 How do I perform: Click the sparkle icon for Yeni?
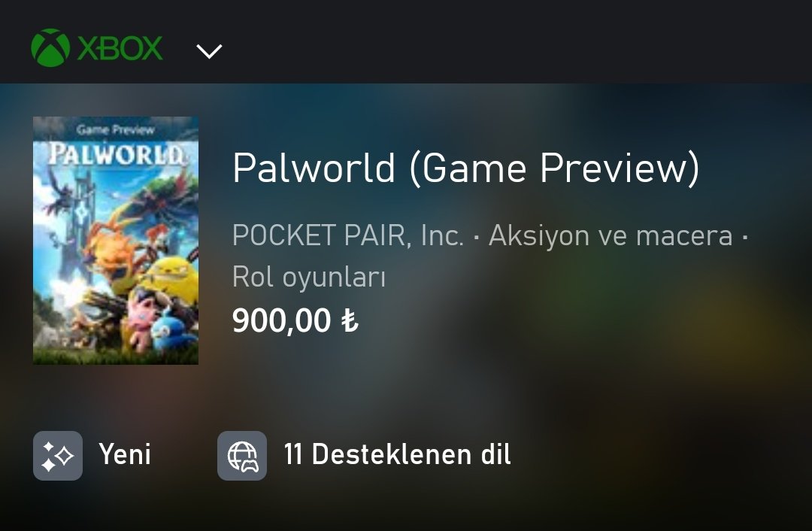pyautogui.click(x=58, y=455)
